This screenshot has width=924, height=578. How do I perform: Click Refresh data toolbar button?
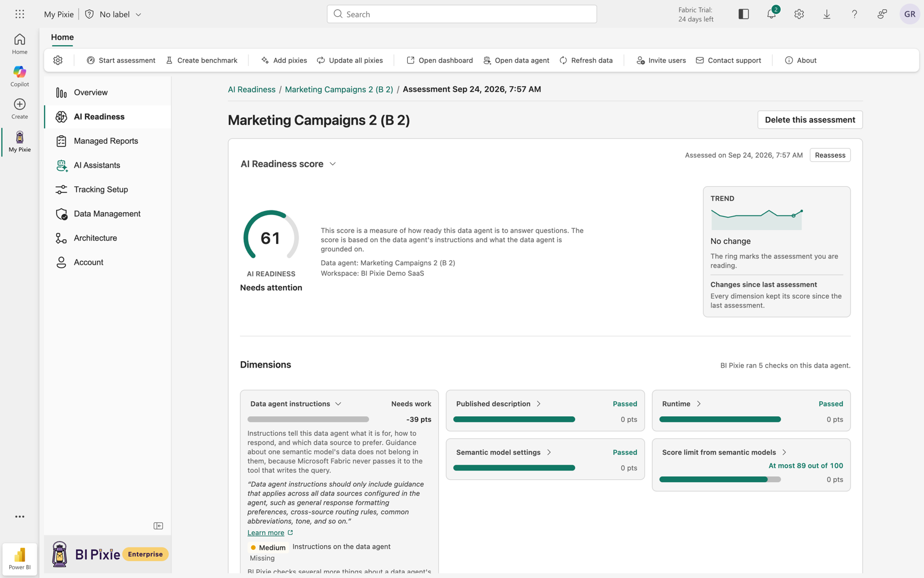click(x=586, y=60)
